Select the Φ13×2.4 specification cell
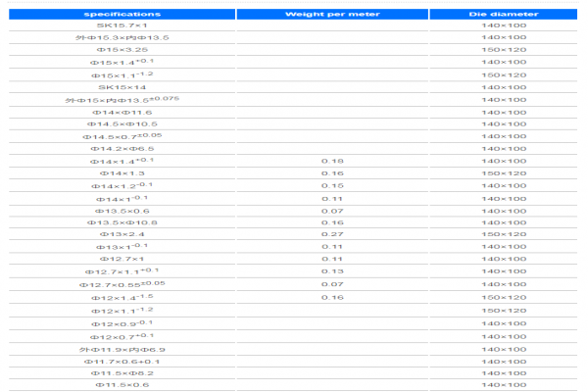The width and height of the screenshot is (588, 392). pos(122,234)
